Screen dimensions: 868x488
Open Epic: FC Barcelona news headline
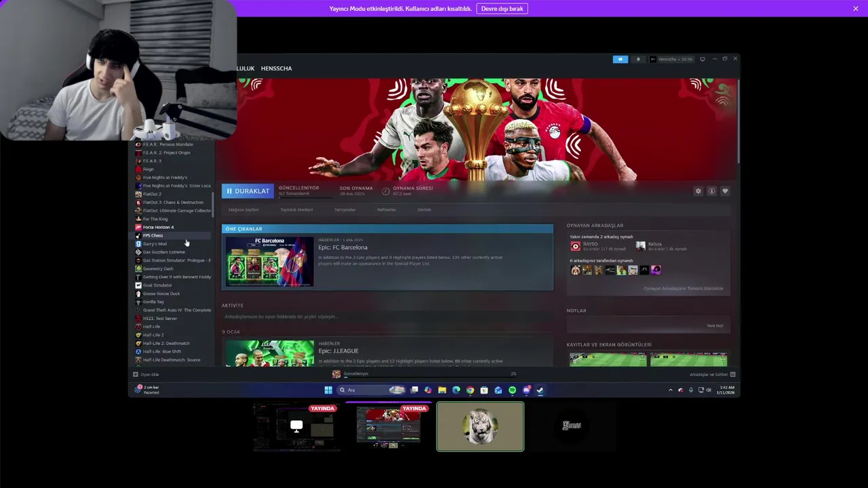click(x=343, y=247)
